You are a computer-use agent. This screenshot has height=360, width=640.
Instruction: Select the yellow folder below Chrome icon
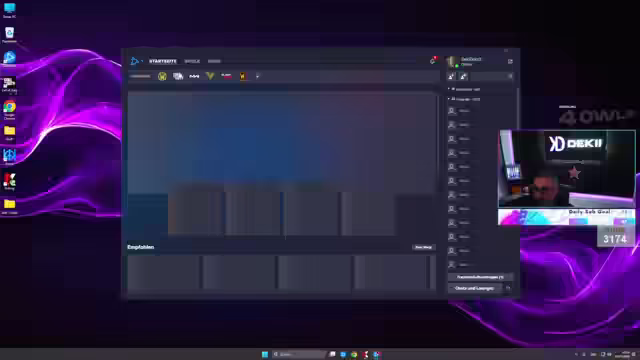click(9, 133)
